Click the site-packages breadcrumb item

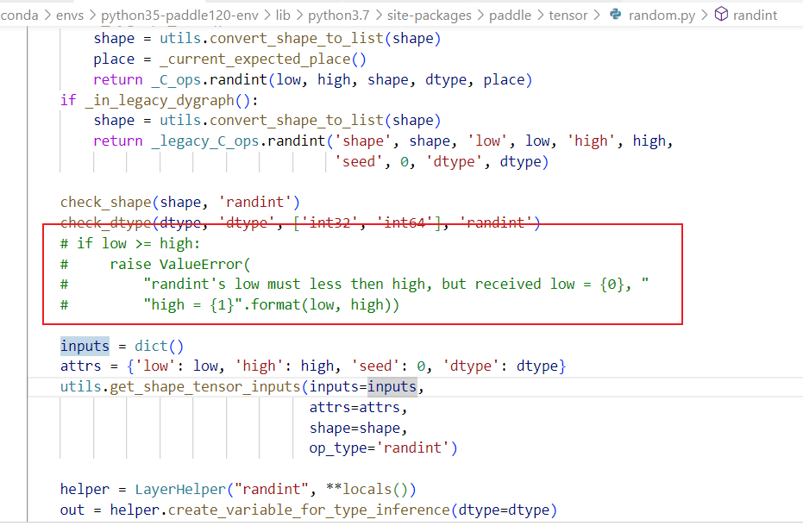pyautogui.click(x=430, y=15)
